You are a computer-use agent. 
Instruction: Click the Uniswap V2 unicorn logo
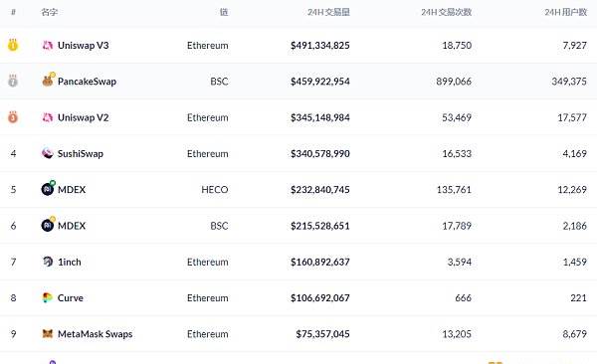click(x=47, y=117)
